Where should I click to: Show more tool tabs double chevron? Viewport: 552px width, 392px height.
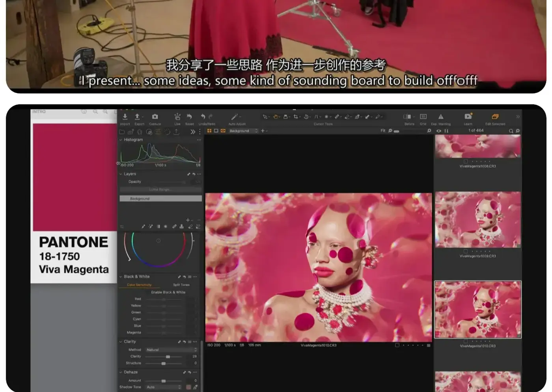coord(192,132)
